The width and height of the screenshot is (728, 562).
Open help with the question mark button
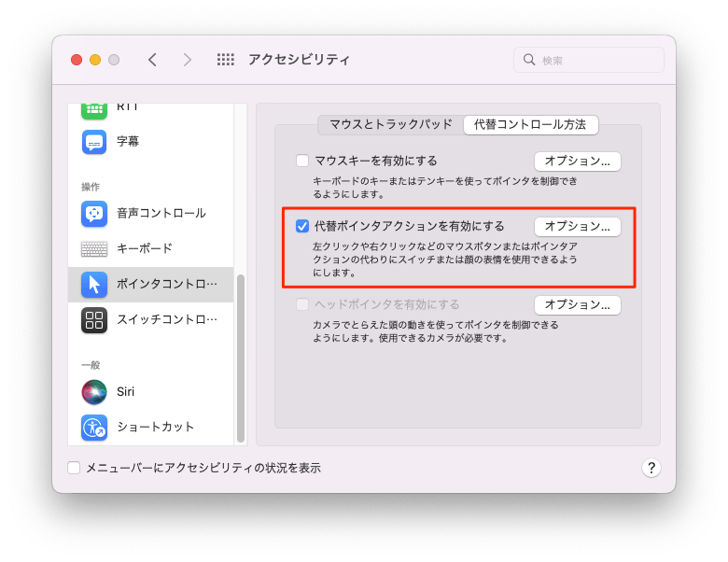[x=651, y=468]
